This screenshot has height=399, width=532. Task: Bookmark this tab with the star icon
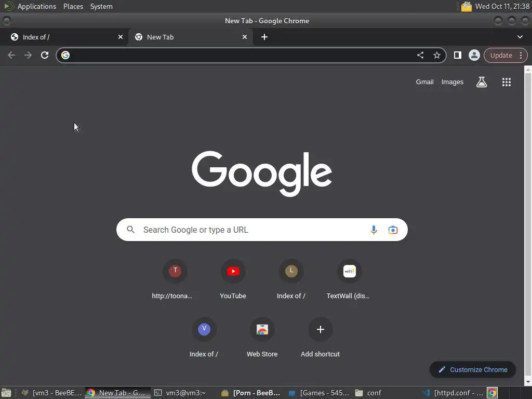(x=437, y=55)
